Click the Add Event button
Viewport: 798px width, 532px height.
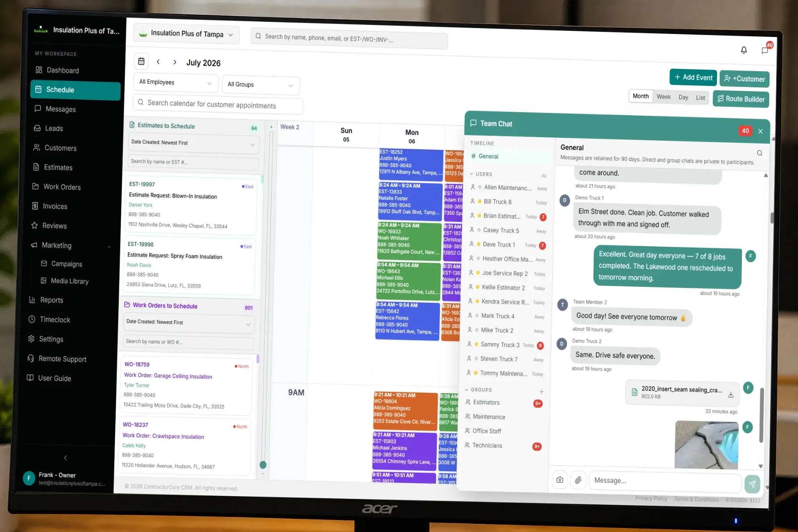click(x=693, y=77)
